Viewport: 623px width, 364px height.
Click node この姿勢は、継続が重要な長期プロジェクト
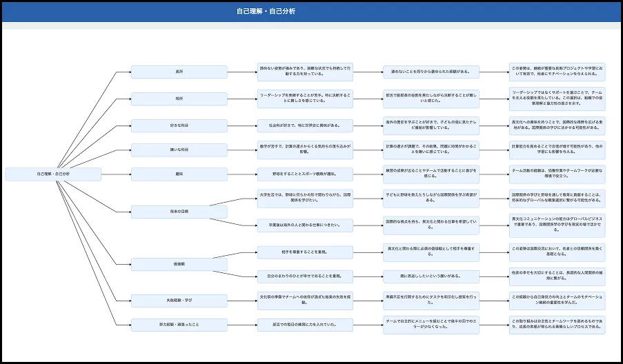point(557,72)
